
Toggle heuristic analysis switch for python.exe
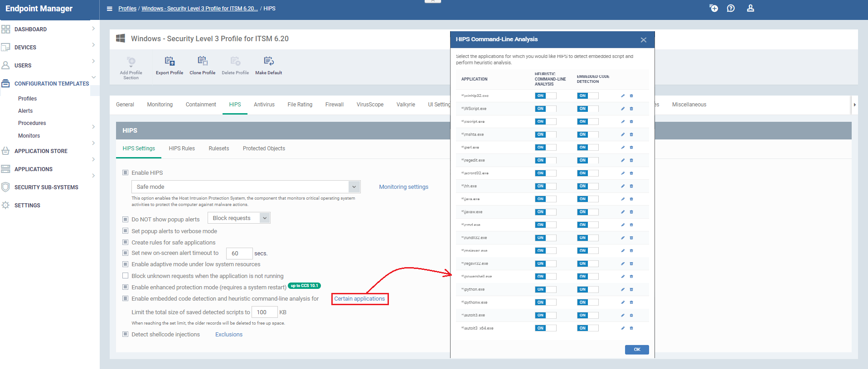tap(546, 289)
